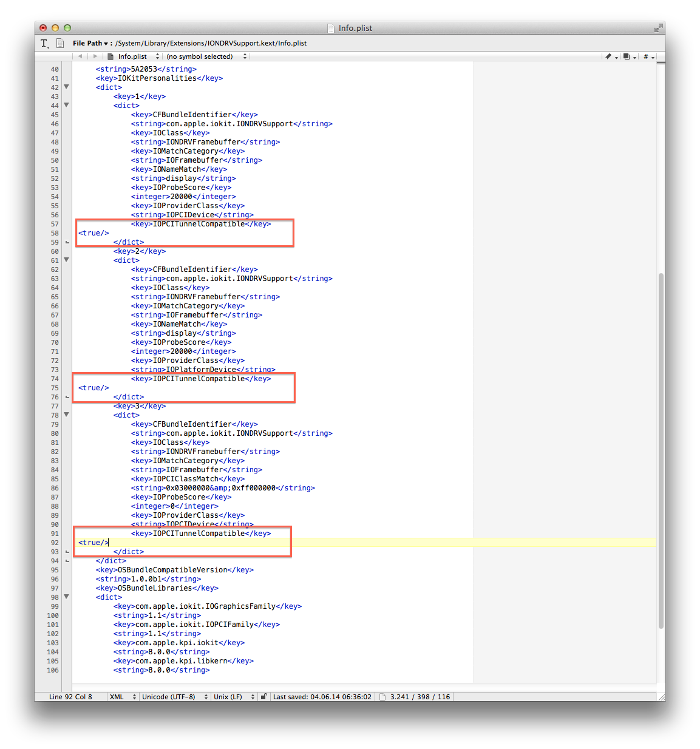Screen dimensions: 700x749
Task: Click IOPCITunnelCompatible key on line 57
Action: click(201, 224)
